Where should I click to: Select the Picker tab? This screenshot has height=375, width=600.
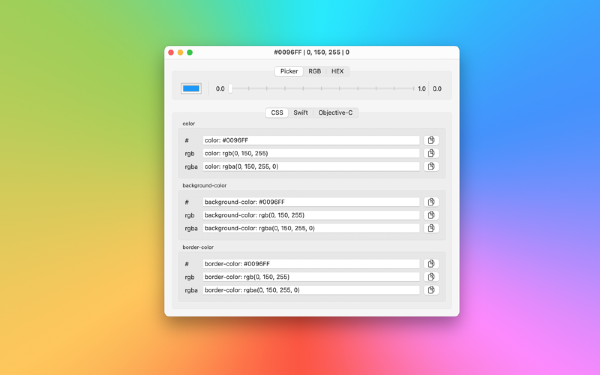click(x=289, y=71)
